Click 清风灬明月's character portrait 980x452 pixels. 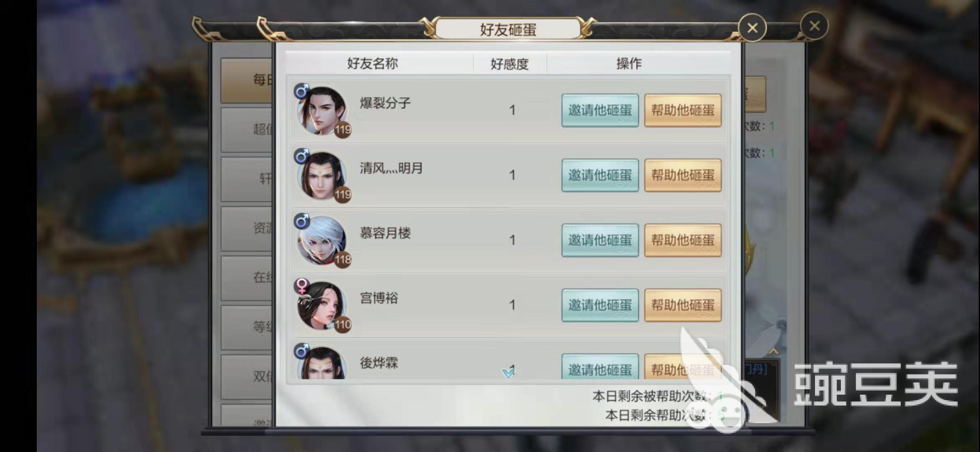pos(322,175)
